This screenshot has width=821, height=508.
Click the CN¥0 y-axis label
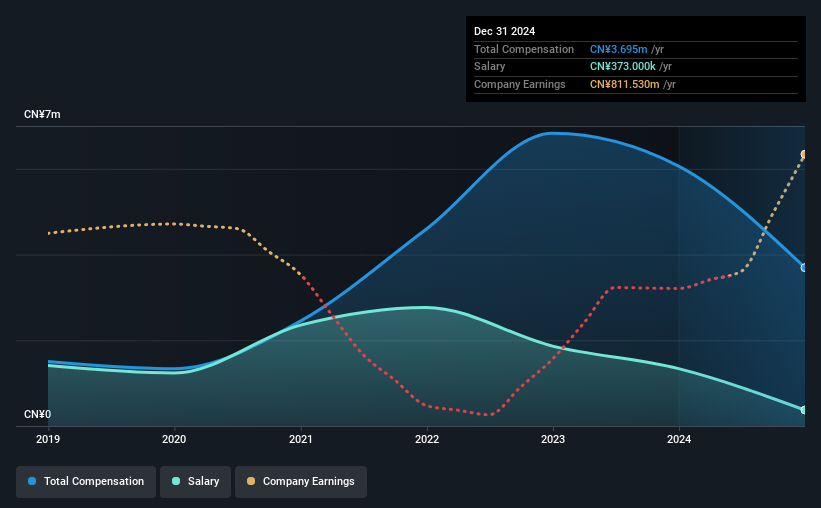pos(38,415)
